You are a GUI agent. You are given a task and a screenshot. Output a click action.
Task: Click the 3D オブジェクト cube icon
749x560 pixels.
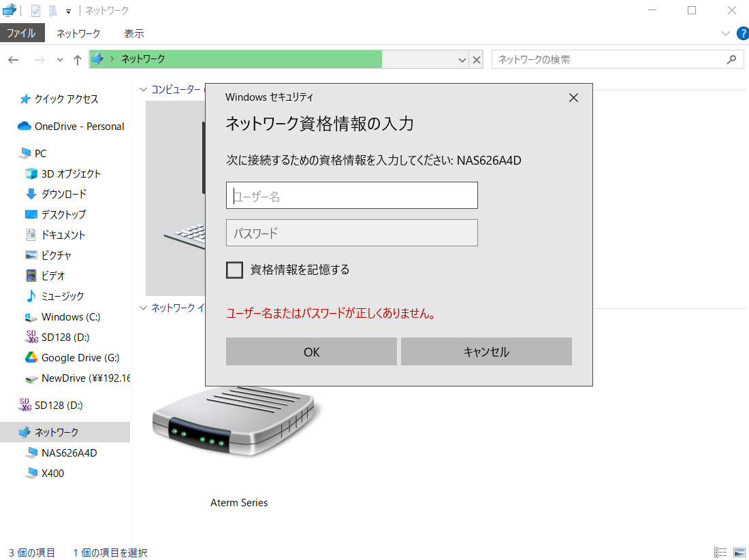point(31,174)
